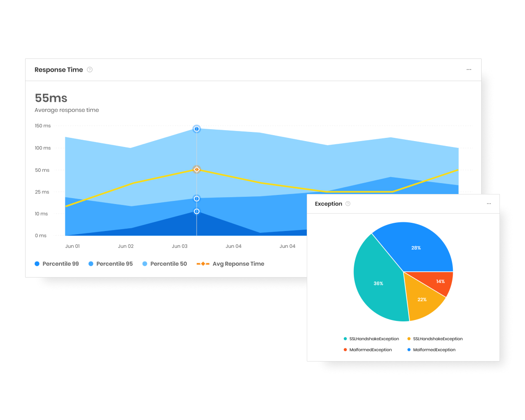Click the Percentile 95 circle marker near 25 ms

[x=197, y=199]
